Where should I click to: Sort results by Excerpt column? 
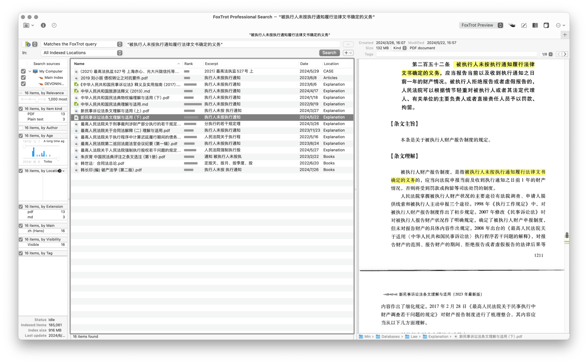pos(251,64)
